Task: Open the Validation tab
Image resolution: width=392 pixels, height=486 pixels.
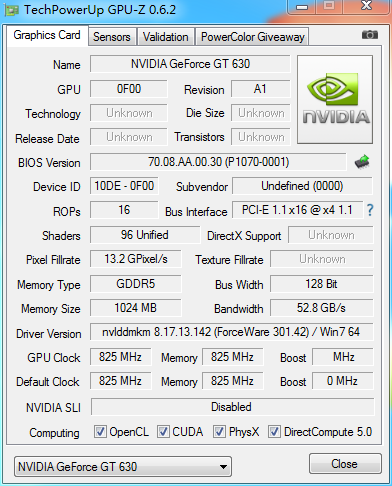Action: click(166, 37)
